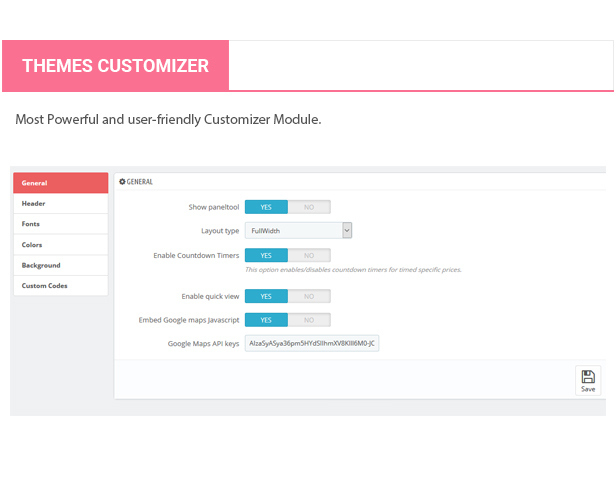
Task: Click the gear icon beside GENERAL heading
Action: coord(122,181)
